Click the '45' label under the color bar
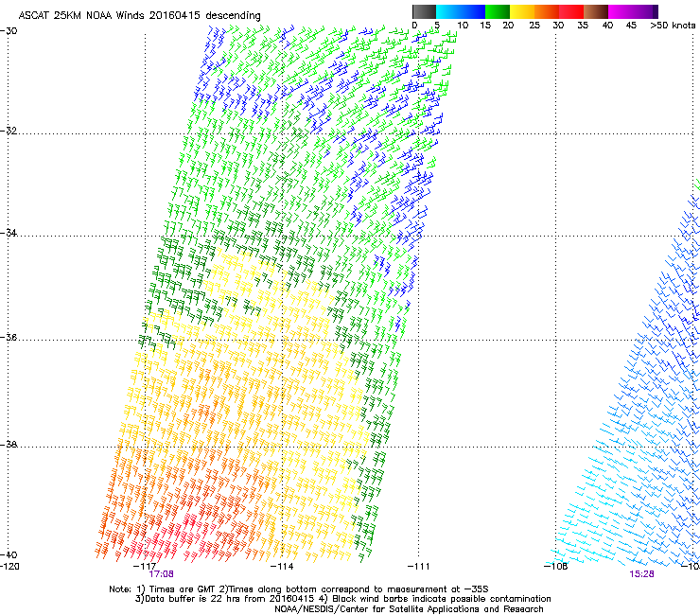Image resolution: width=700 pixels, height=615 pixels. pos(630,26)
